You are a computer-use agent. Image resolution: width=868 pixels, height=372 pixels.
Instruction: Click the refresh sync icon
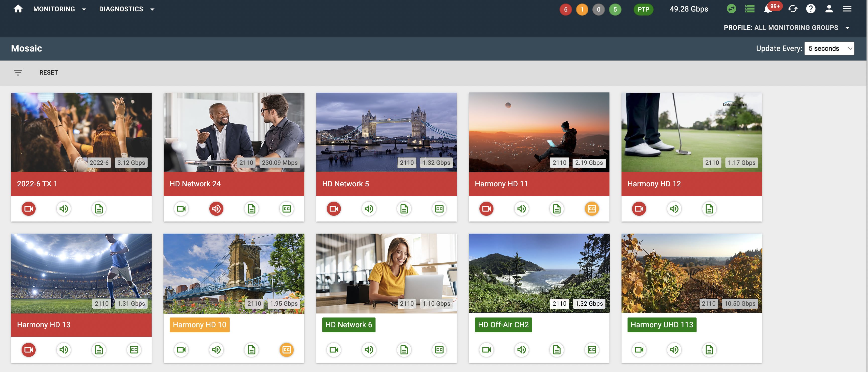click(792, 9)
